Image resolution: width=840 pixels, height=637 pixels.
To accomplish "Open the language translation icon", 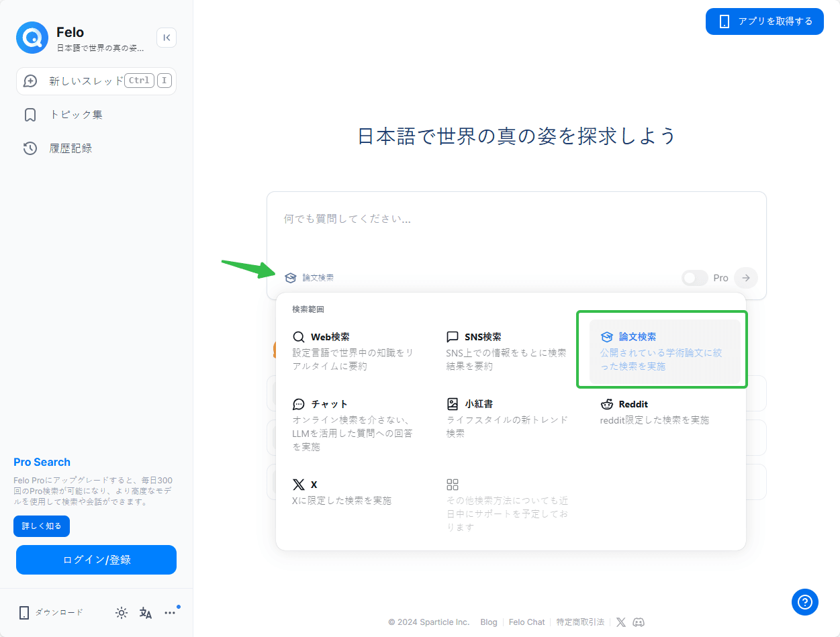I will click(x=146, y=612).
